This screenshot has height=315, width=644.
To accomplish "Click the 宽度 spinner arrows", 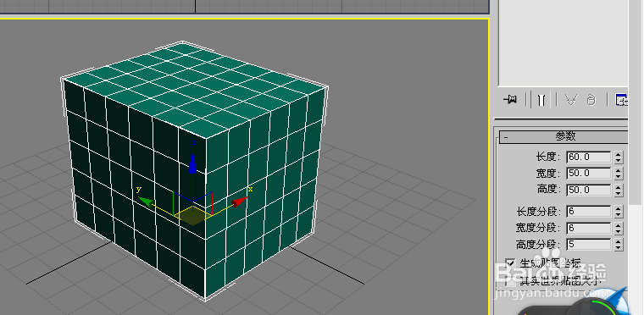I will [x=619, y=174].
